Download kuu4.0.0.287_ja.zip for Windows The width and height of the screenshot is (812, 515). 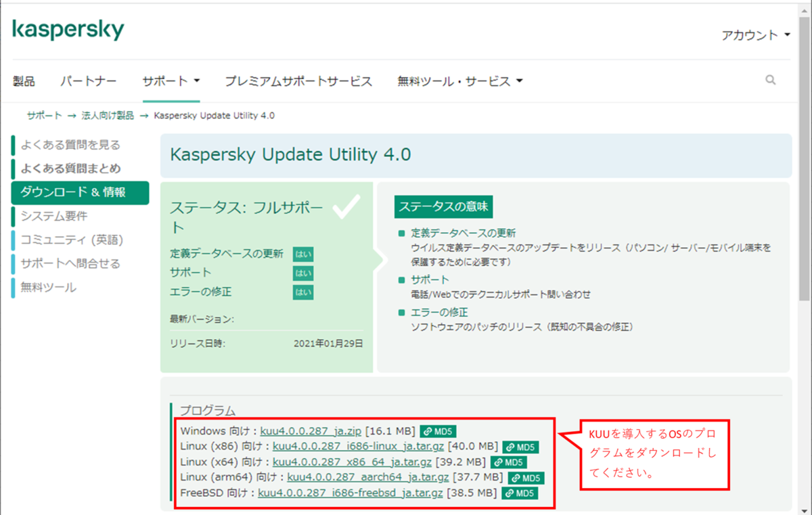311,431
